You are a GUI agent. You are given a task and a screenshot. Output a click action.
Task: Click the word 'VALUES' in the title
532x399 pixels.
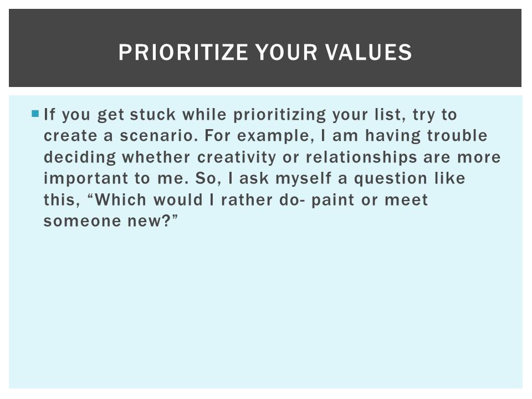click(x=369, y=52)
